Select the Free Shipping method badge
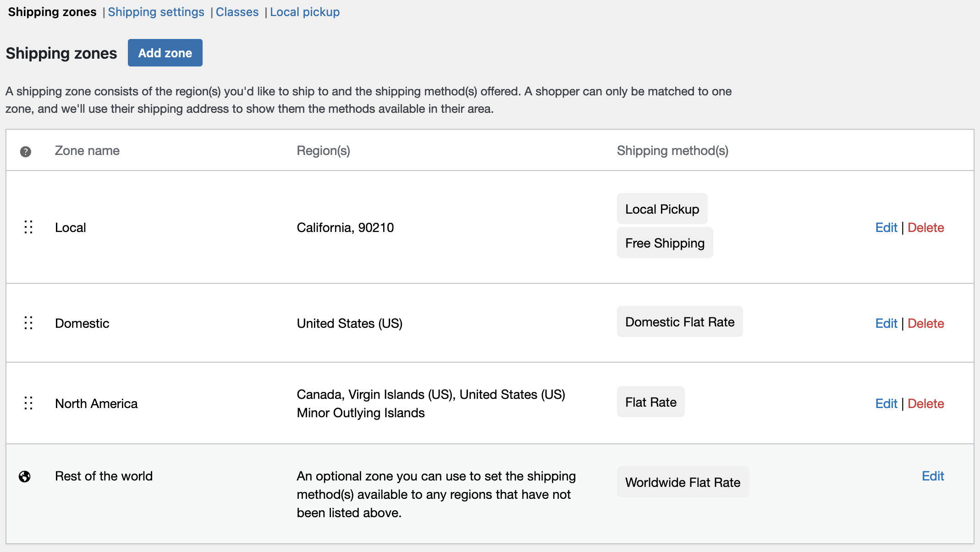Screen dimensions: 980x552 (665, 243)
